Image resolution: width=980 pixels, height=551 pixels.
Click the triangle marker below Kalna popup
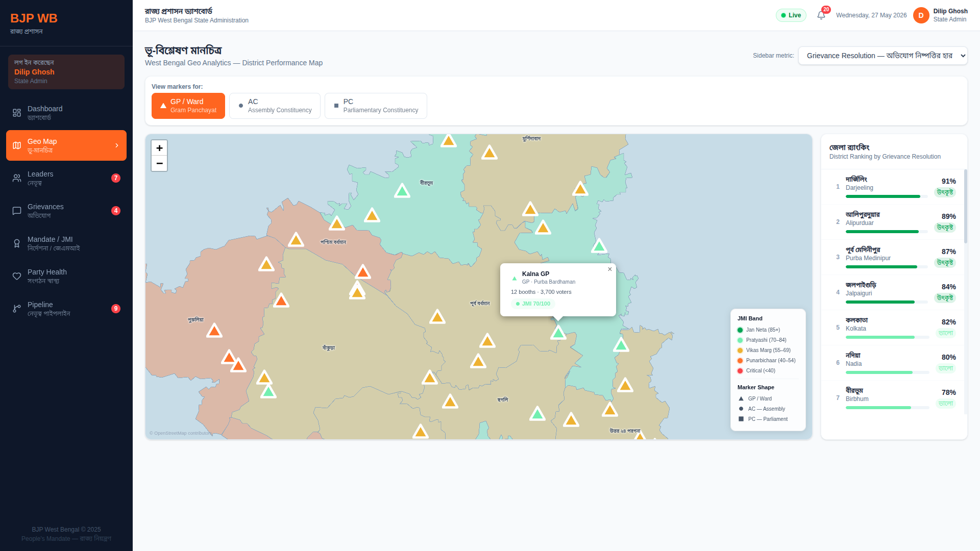click(558, 333)
